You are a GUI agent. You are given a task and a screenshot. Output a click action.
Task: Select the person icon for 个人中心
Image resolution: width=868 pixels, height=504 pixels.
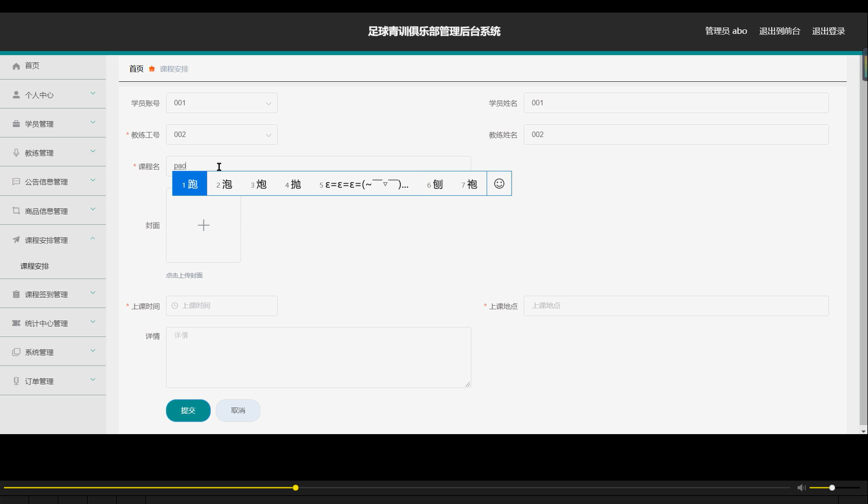[x=16, y=94]
